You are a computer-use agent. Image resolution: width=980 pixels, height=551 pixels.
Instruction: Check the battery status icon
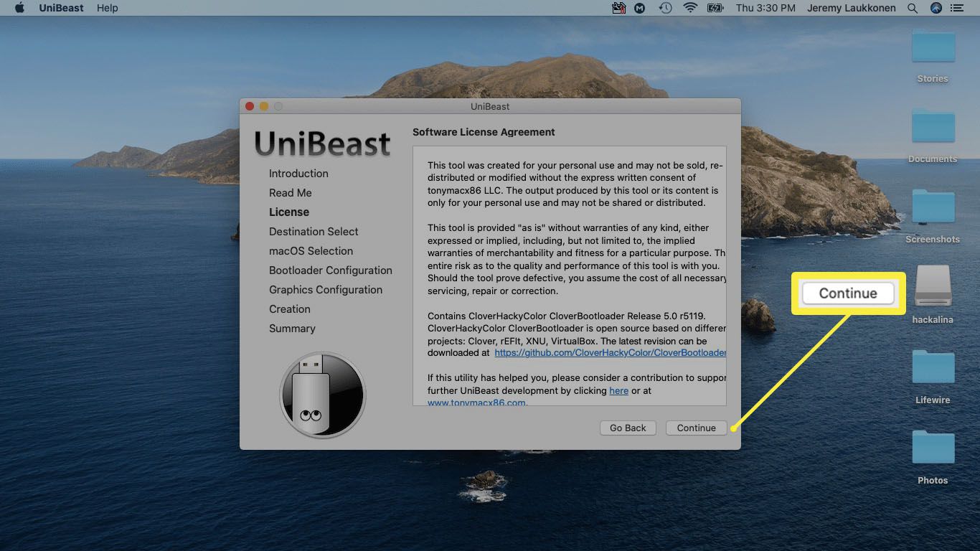[x=715, y=8]
